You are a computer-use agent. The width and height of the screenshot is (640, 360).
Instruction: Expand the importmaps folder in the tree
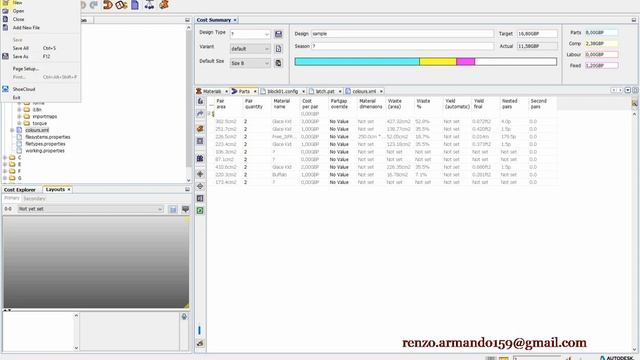pyautogui.click(x=19, y=116)
